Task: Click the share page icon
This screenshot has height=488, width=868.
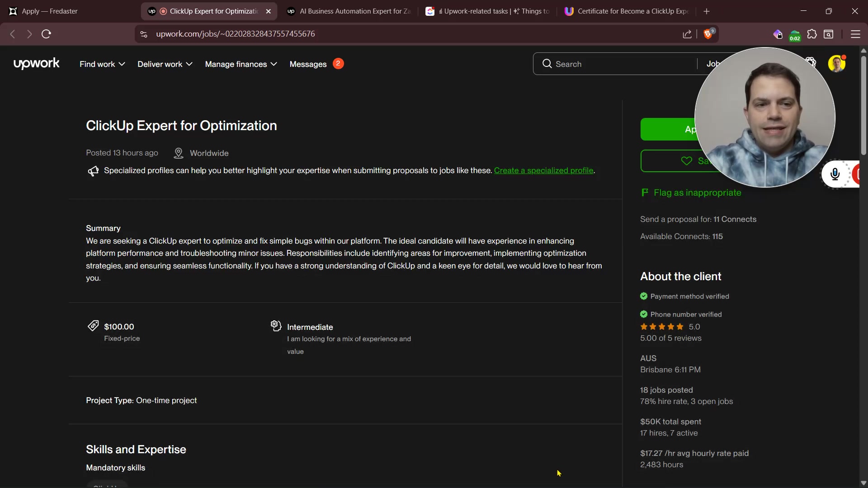Action: [687, 34]
